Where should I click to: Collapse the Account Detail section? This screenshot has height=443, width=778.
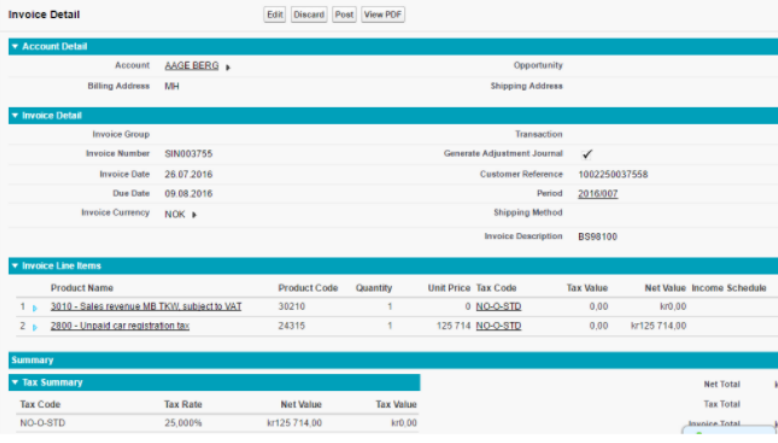coord(15,47)
